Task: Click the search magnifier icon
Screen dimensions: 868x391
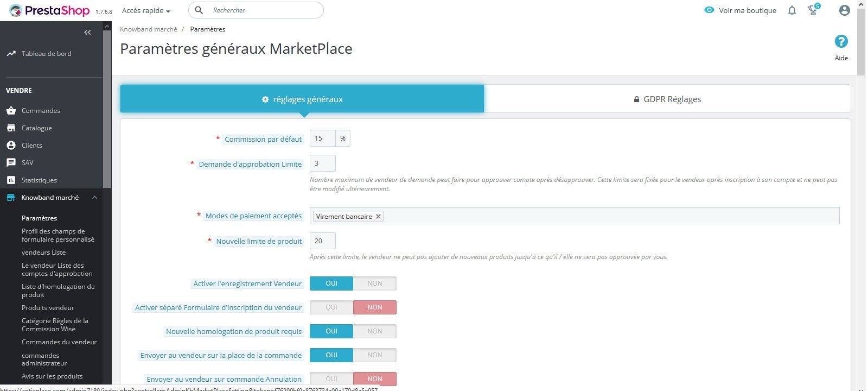Action: (x=199, y=10)
